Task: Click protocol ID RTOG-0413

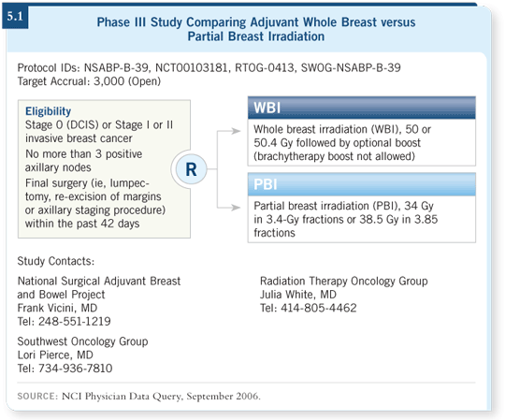Action: pos(265,68)
